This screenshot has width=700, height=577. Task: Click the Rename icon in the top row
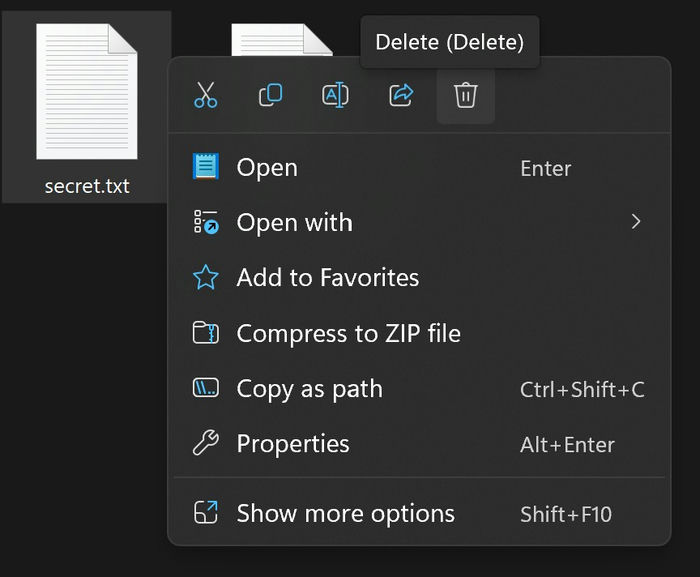click(335, 95)
